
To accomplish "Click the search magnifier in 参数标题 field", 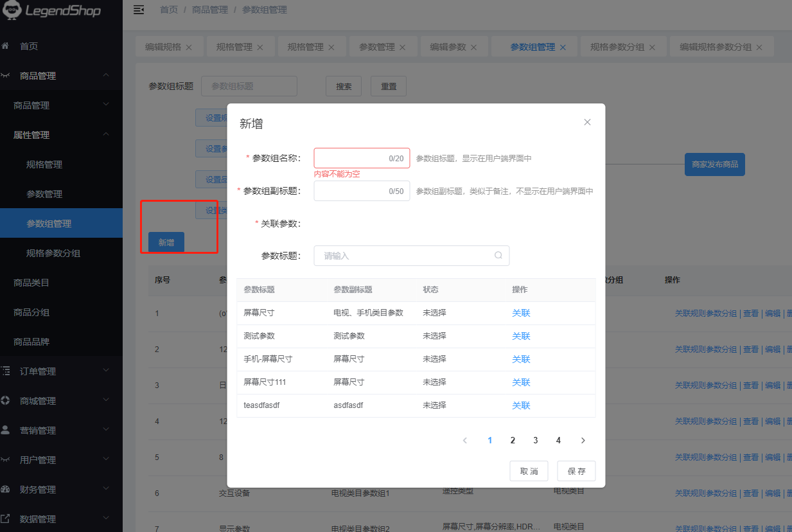I will pyautogui.click(x=498, y=255).
